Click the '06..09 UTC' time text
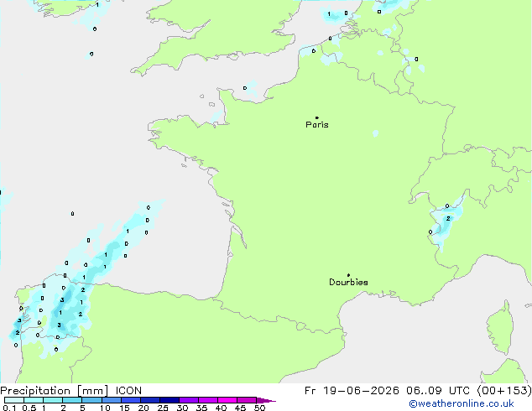 [438, 391]
